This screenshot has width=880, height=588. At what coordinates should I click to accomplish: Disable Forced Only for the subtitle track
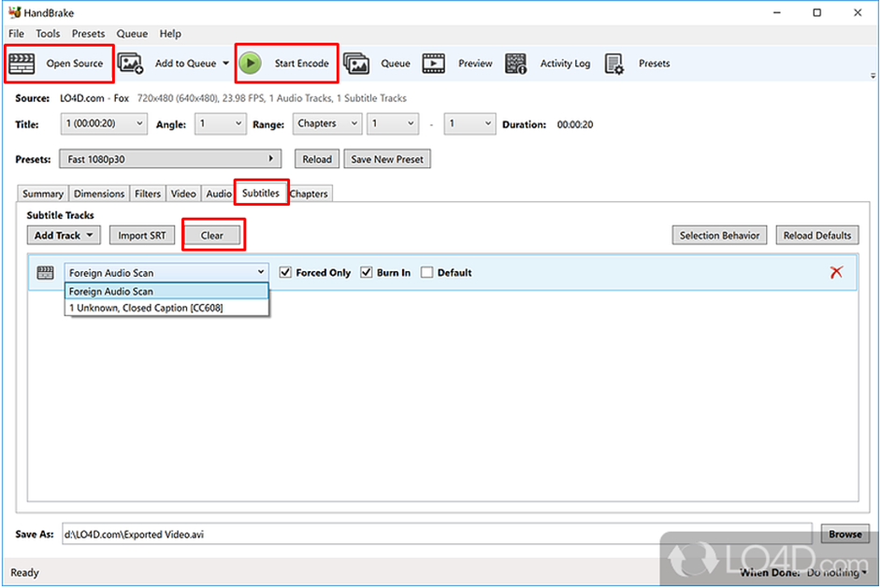tap(285, 272)
